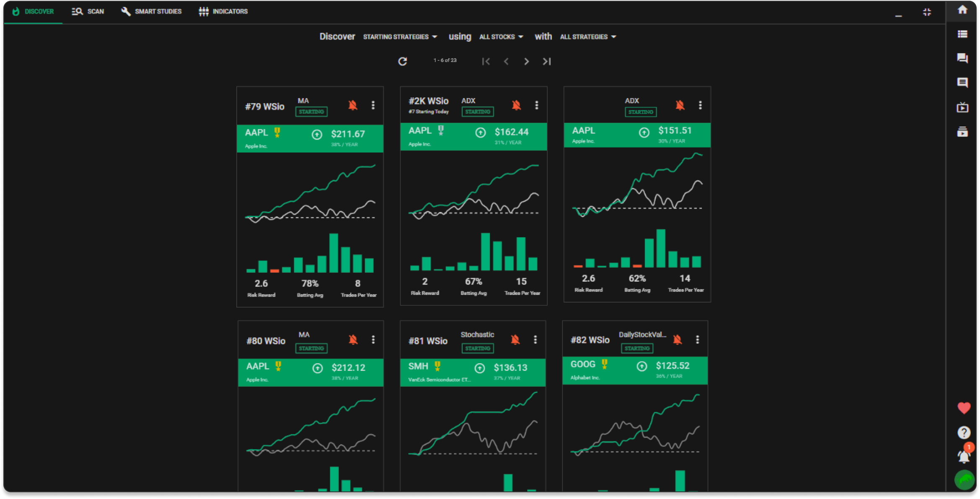The width and height of the screenshot is (980, 499).
Task: Open more options on #81 WSio card
Action: click(x=535, y=339)
